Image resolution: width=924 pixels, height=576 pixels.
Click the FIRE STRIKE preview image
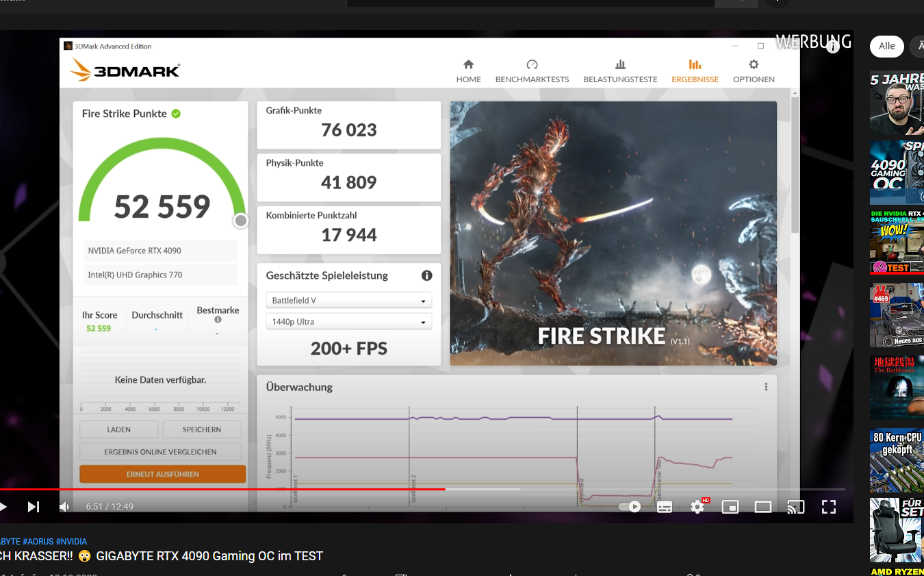[613, 234]
